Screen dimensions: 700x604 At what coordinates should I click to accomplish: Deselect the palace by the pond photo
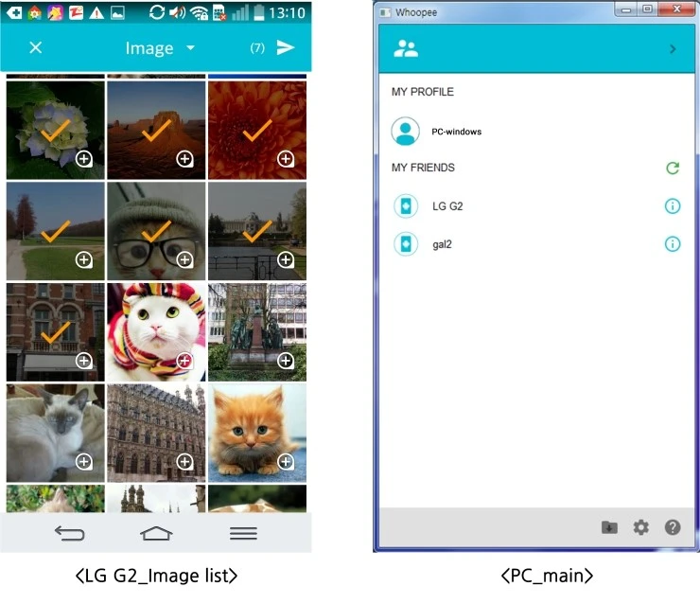[x=257, y=231]
